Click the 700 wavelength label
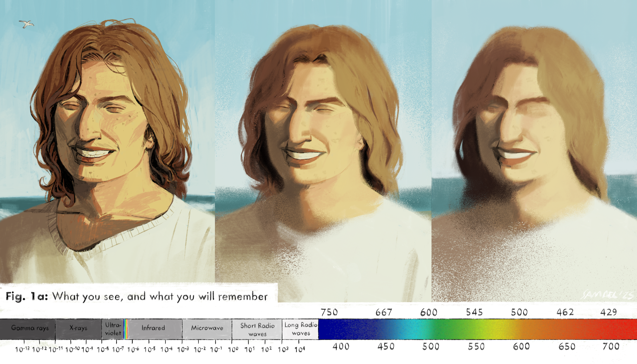Screen dimensions: 637x364 pos(611,347)
